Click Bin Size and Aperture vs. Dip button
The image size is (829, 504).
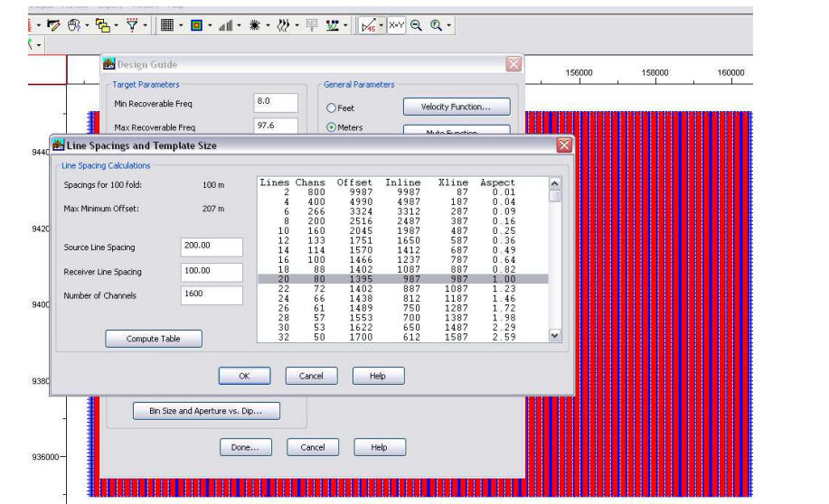[206, 410]
